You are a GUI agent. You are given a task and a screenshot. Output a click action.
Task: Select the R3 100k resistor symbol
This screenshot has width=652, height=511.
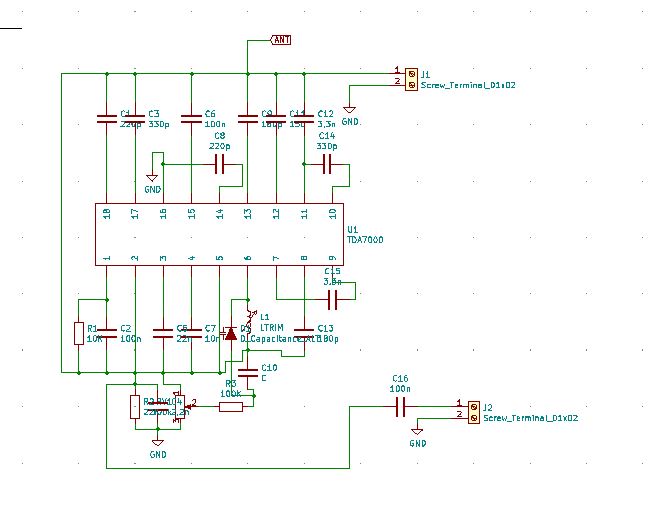pos(231,406)
